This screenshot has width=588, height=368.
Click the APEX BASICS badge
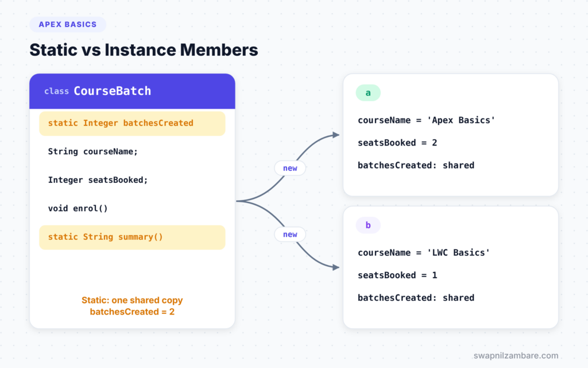click(x=68, y=24)
